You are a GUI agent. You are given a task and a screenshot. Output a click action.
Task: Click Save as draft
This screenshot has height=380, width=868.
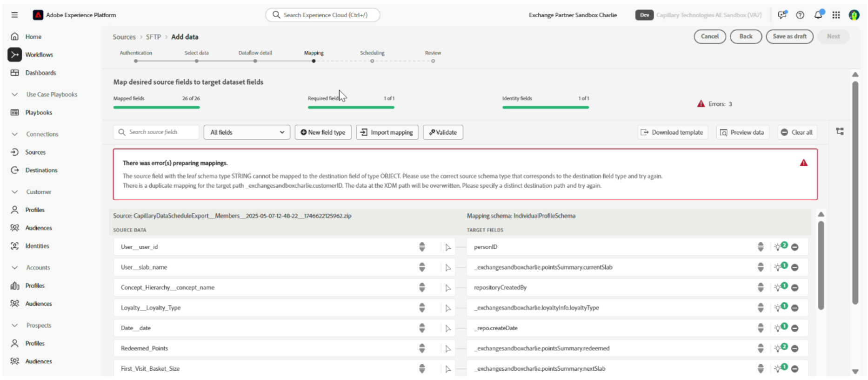click(789, 36)
